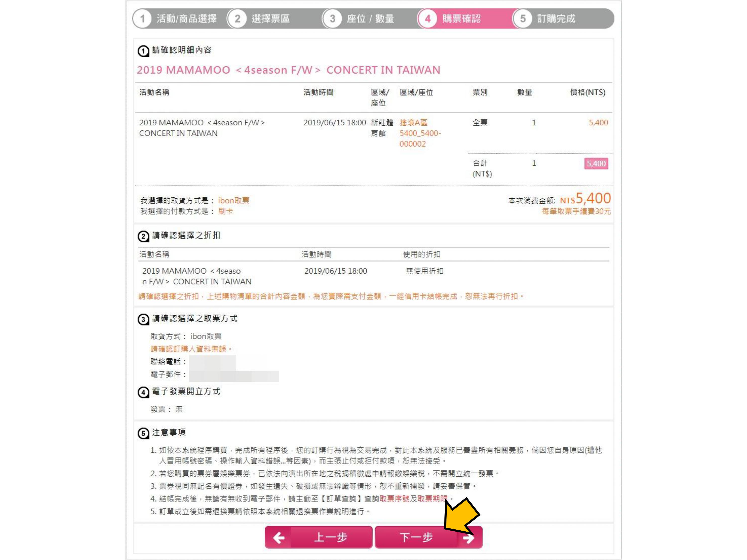747x560 pixels.
Task: Click the blurred 聯絡電話 phone field
Action: coord(212,362)
